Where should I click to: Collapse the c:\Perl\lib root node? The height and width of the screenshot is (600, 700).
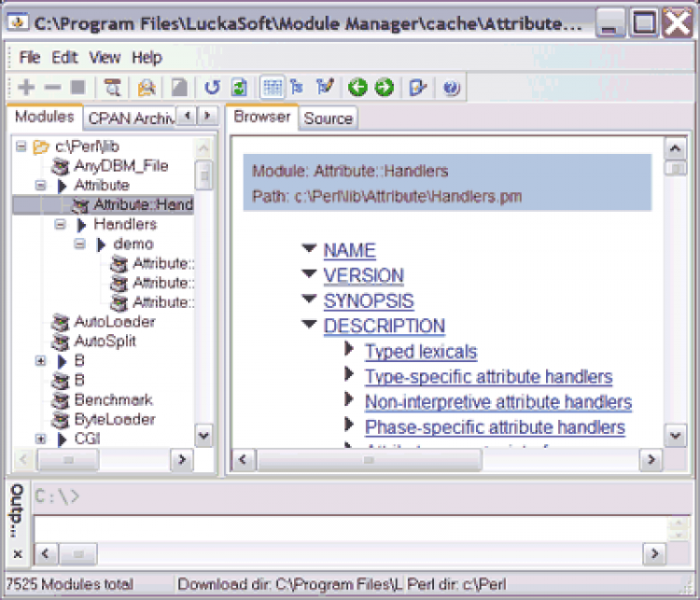[x=21, y=147]
